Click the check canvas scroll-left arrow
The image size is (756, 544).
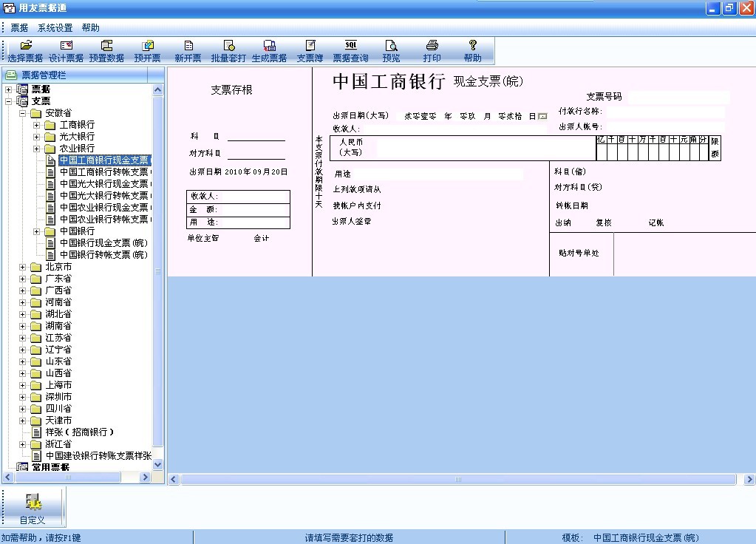pyautogui.click(x=174, y=480)
